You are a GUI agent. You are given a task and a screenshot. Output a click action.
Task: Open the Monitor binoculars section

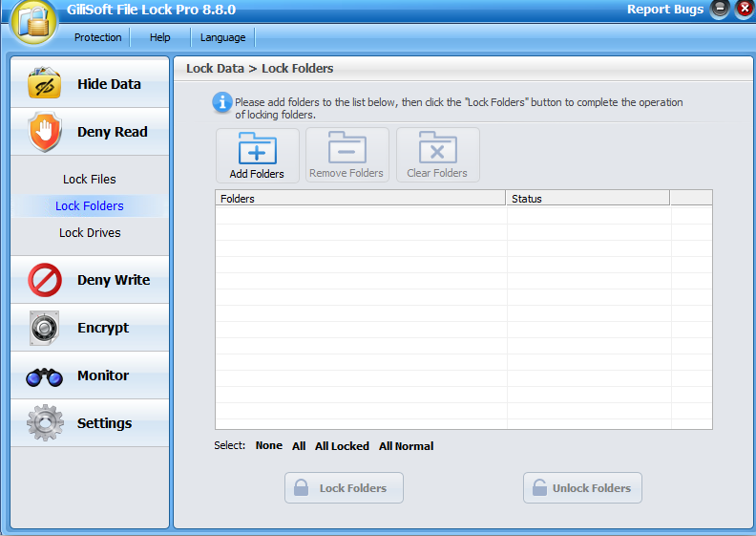[90, 375]
